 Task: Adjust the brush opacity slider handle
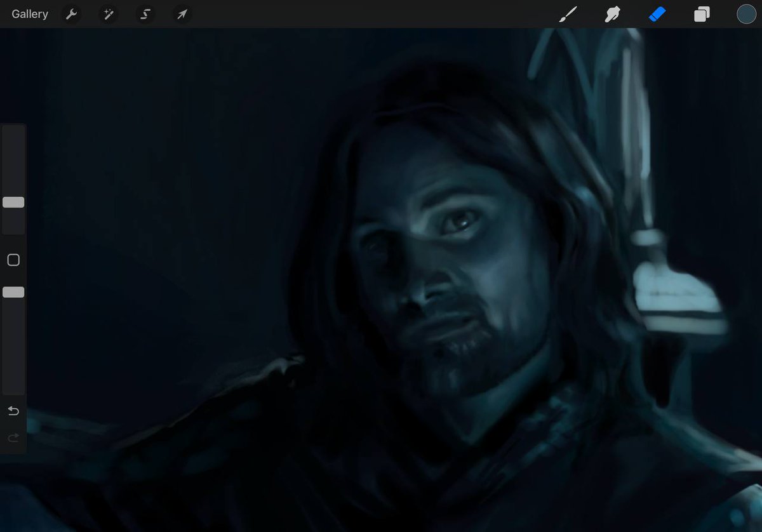click(13, 292)
